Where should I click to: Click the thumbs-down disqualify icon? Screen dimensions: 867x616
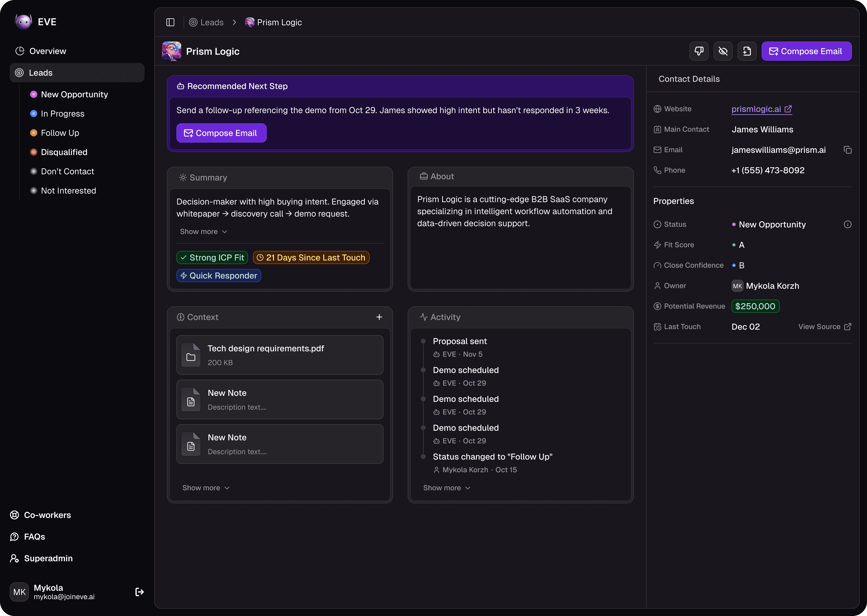coord(699,51)
